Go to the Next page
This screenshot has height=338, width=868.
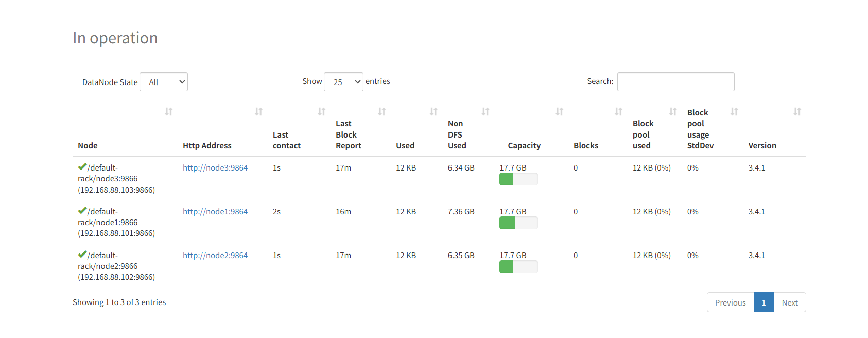(x=790, y=302)
